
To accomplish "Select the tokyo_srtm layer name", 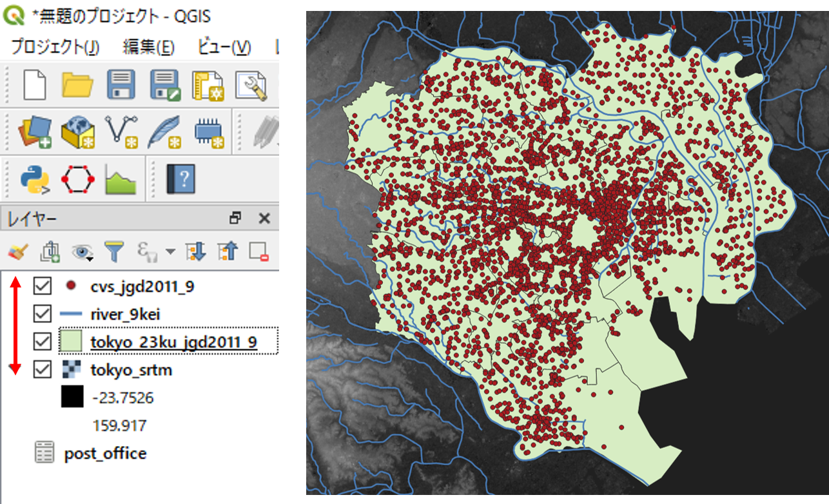I will coord(132,370).
